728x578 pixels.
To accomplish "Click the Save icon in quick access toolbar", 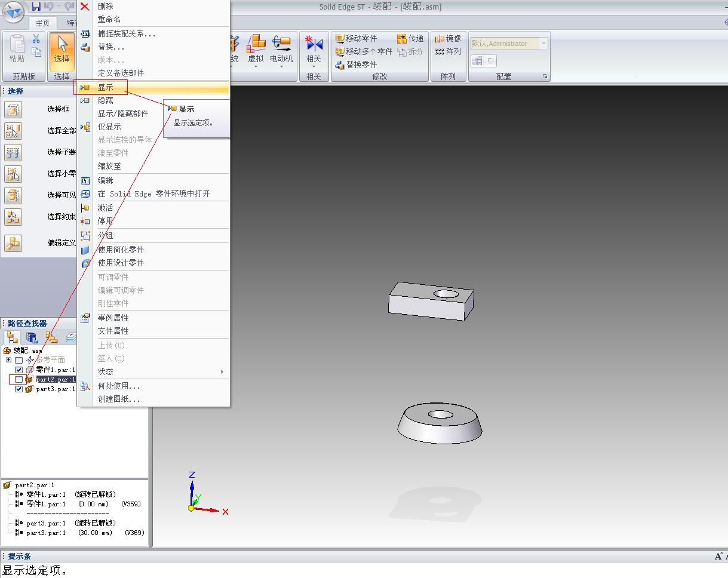I will pyautogui.click(x=36, y=7).
